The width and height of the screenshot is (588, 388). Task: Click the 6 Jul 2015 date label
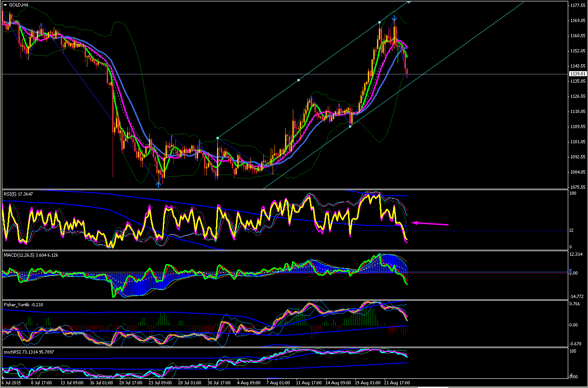coord(11,382)
